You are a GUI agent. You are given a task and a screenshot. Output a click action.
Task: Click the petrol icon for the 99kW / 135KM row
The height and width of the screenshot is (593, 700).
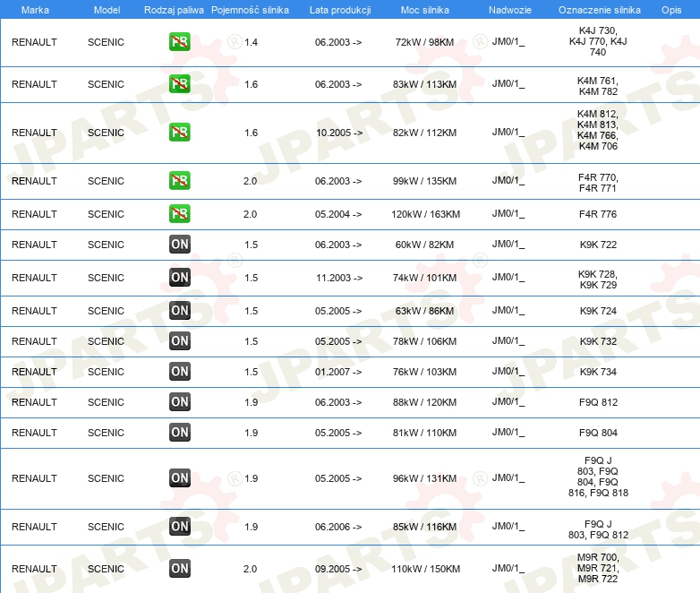pos(179,181)
